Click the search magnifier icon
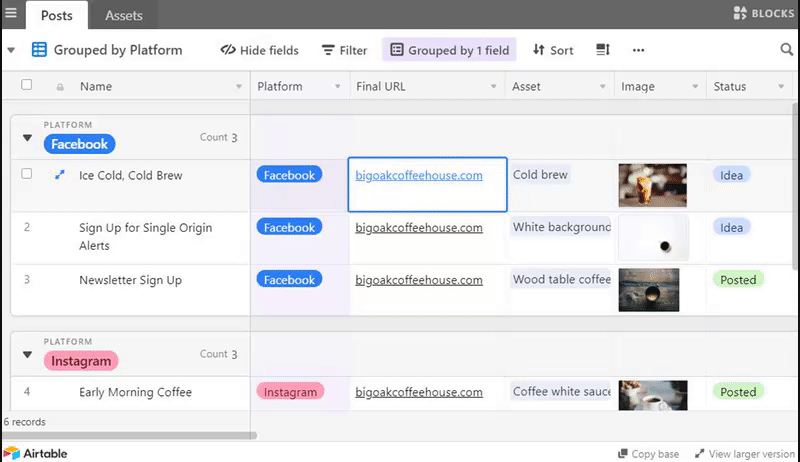Image resolution: width=800 pixels, height=462 pixels. point(787,50)
